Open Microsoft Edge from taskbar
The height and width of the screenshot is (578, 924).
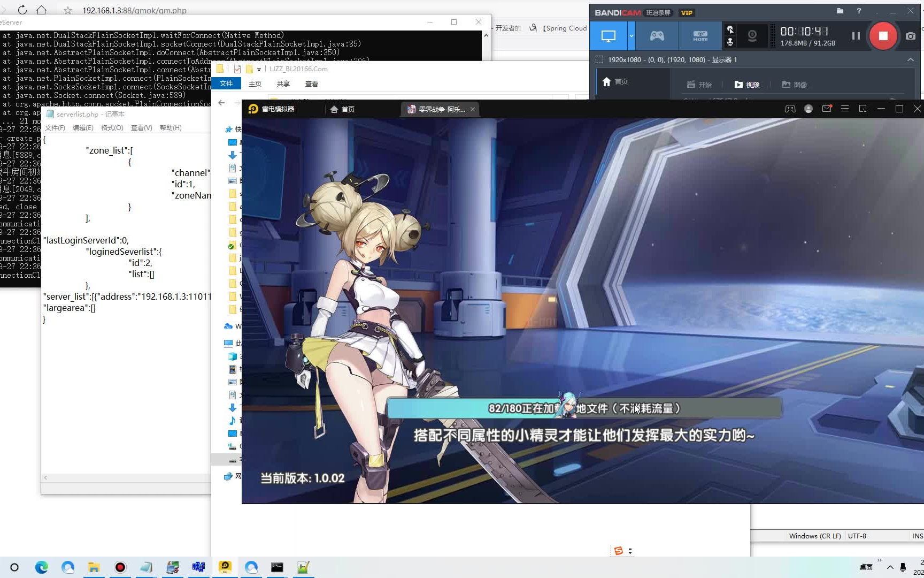pyautogui.click(x=42, y=567)
